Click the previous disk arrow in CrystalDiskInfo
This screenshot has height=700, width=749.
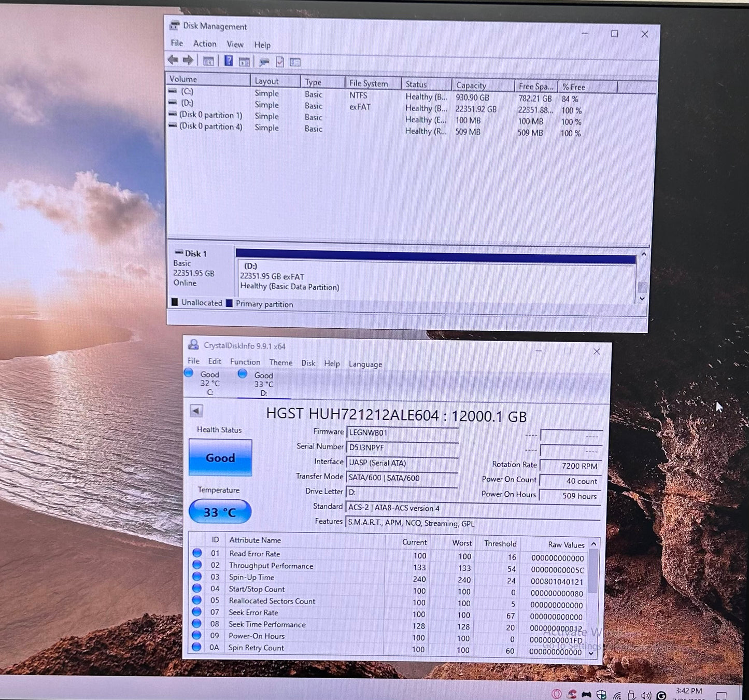click(x=196, y=411)
